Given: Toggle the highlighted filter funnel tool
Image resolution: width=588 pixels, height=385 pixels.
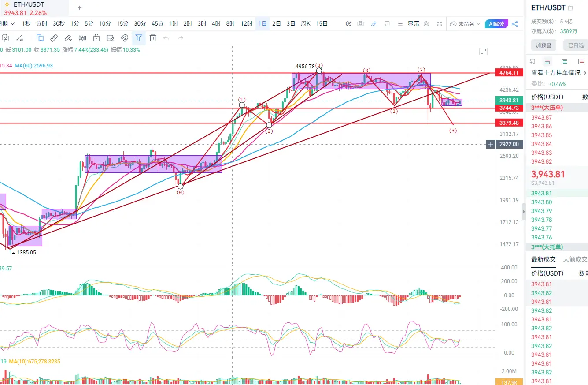Looking at the screenshot, I should (x=139, y=38).
